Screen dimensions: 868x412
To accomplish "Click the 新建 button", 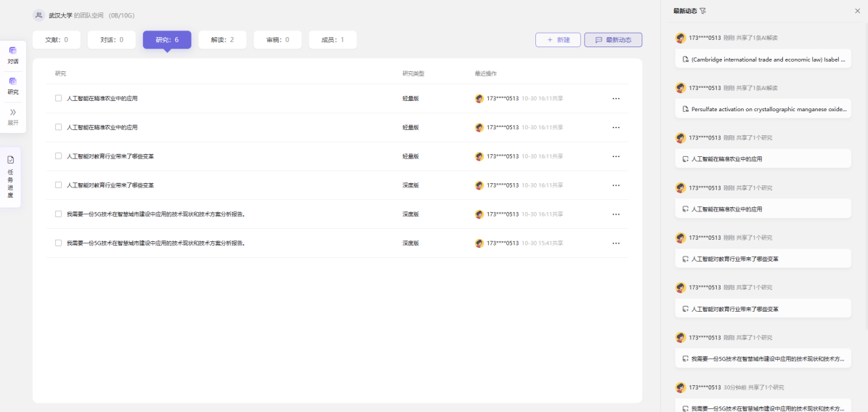I will click(558, 40).
